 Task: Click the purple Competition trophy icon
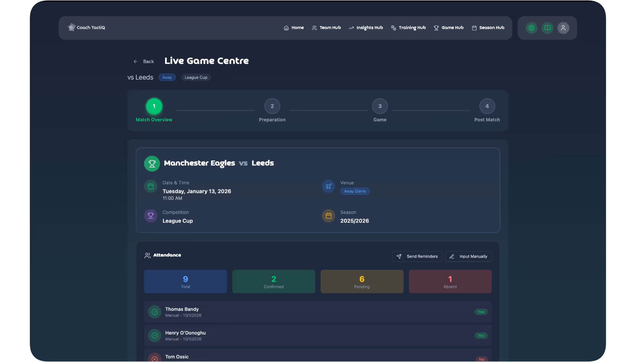tap(151, 216)
